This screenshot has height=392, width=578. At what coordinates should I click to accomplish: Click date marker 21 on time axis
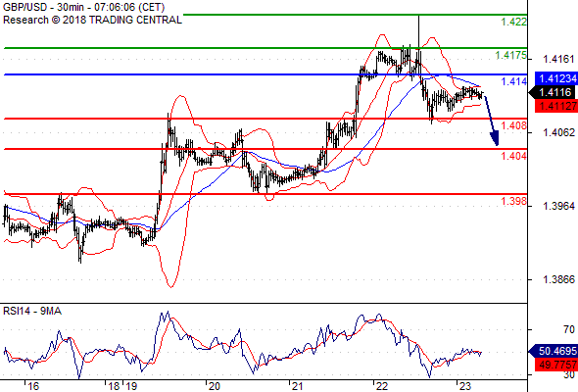click(297, 386)
